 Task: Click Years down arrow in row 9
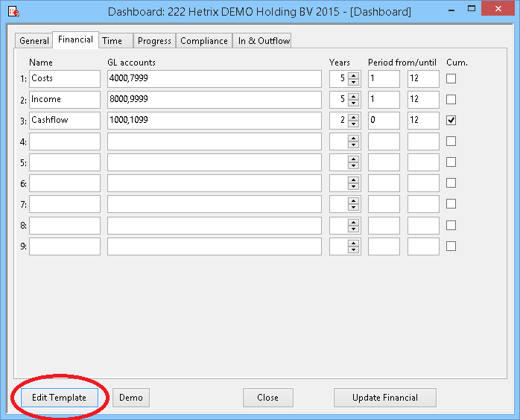coord(354,250)
